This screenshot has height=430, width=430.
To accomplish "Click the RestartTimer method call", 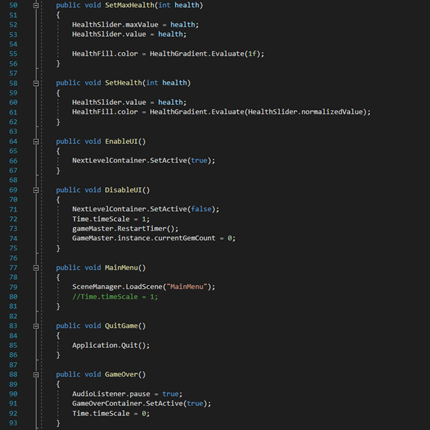I will coord(146,229).
